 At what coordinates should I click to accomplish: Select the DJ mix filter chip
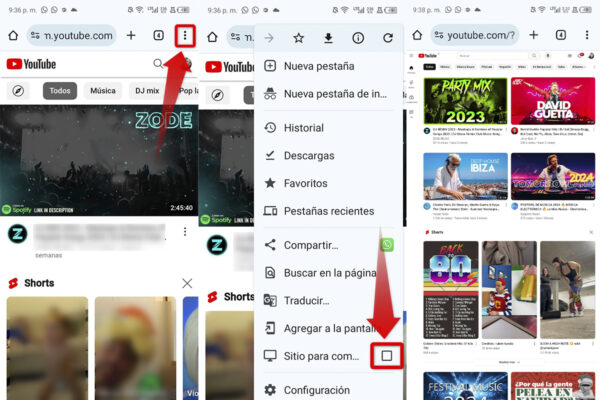[x=147, y=91]
